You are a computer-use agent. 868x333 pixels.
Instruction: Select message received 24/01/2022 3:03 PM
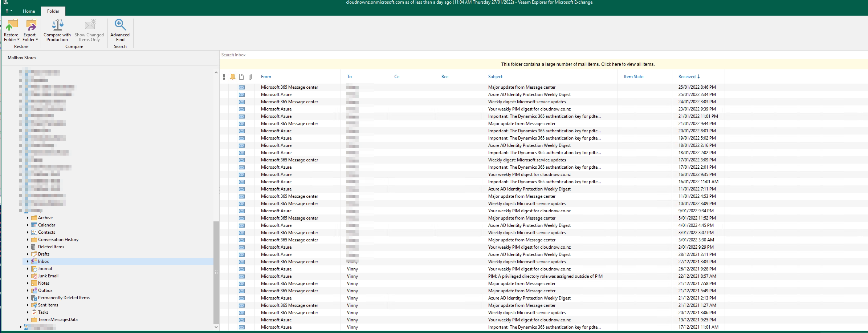click(472, 102)
